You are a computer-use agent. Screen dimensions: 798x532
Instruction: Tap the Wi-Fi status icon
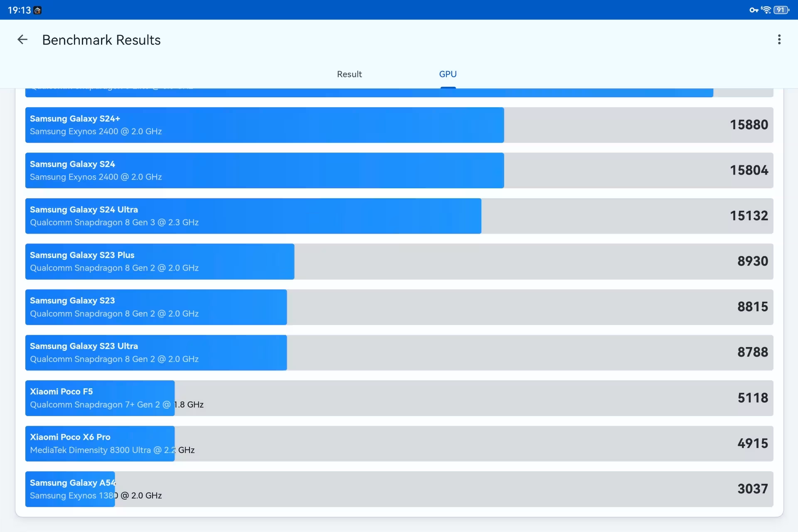click(766, 10)
